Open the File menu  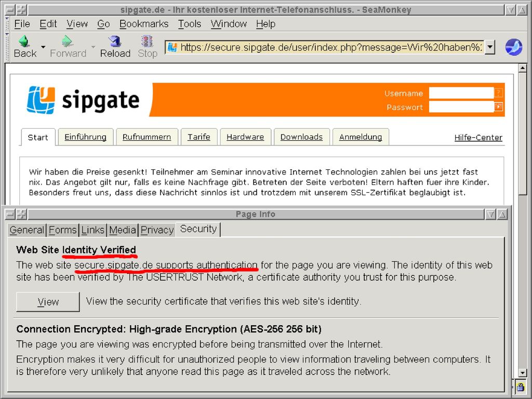click(x=22, y=24)
